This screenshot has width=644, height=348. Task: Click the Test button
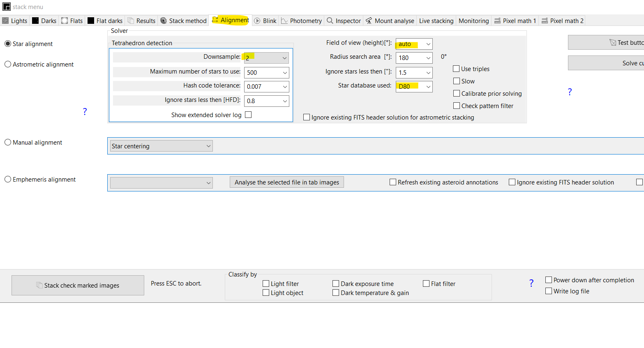606,42
